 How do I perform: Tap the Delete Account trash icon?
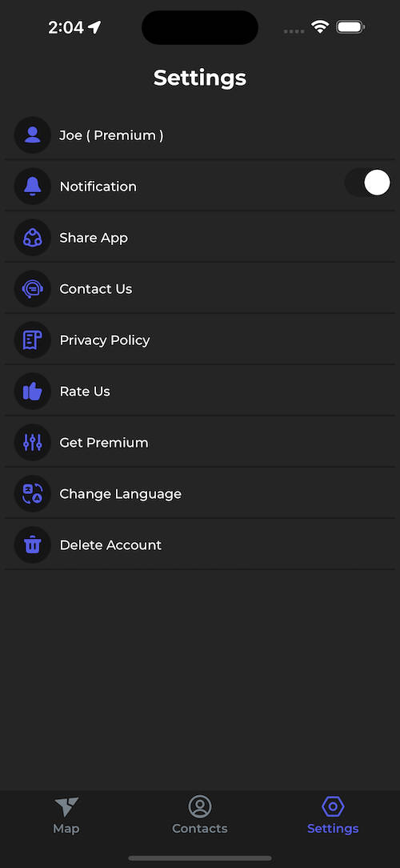click(33, 545)
